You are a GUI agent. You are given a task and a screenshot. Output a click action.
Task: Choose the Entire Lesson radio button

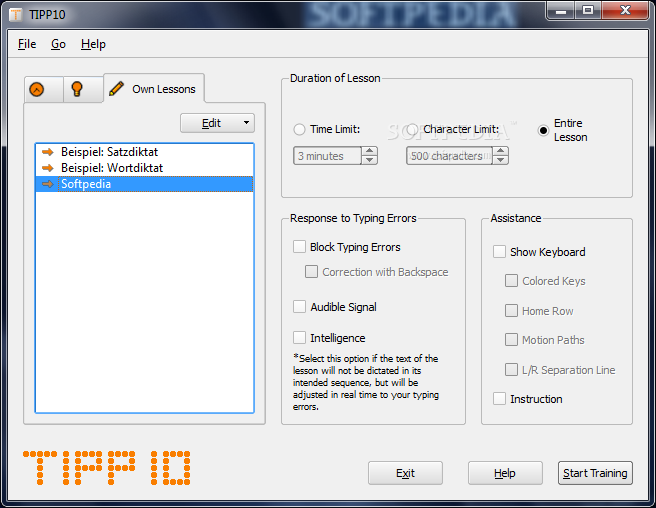click(543, 131)
